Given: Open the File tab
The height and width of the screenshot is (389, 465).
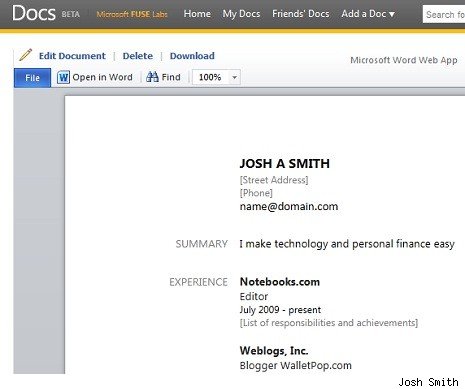Looking at the screenshot, I should point(32,78).
